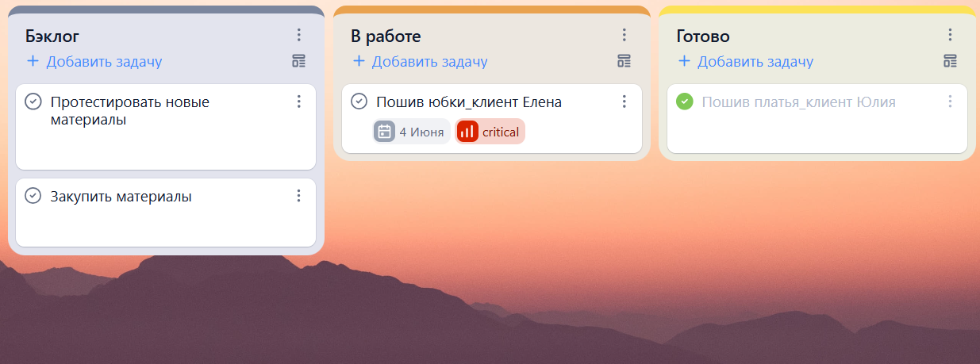Screen dimensions: 980x364
Task: Open the В работе column options menu
Action: tap(625, 35)
